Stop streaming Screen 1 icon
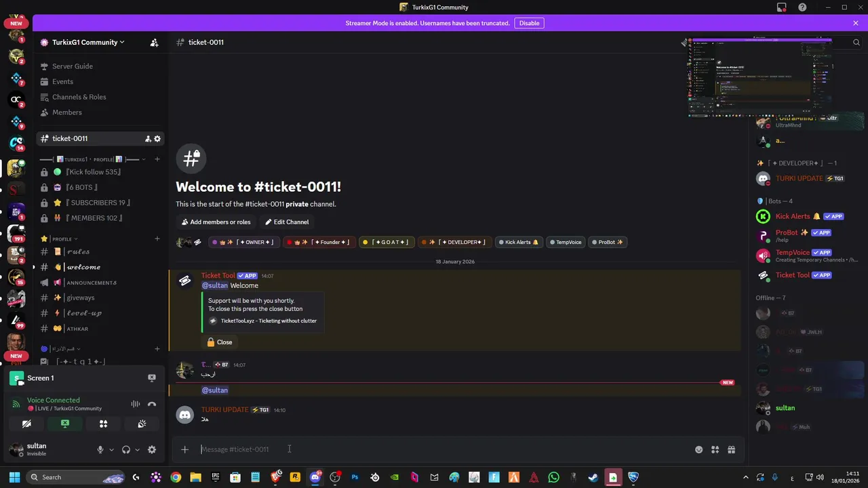868x488 pixels. (152, 378)
